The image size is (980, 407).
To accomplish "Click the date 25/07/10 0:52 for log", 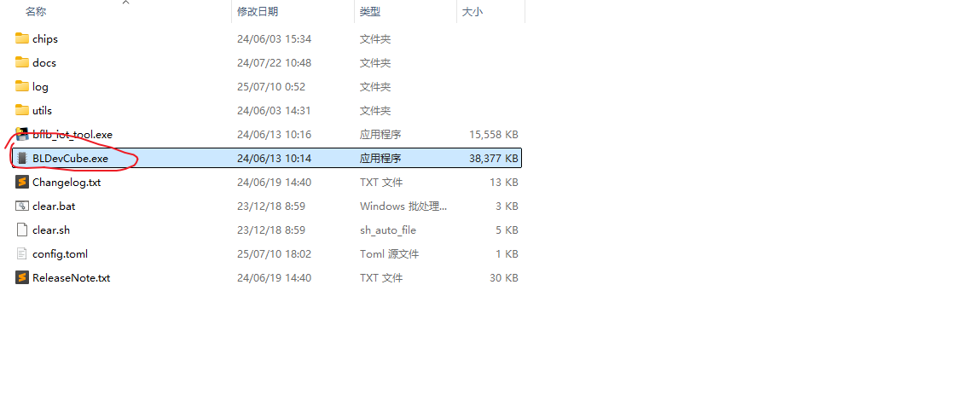I will coord(271,86).
